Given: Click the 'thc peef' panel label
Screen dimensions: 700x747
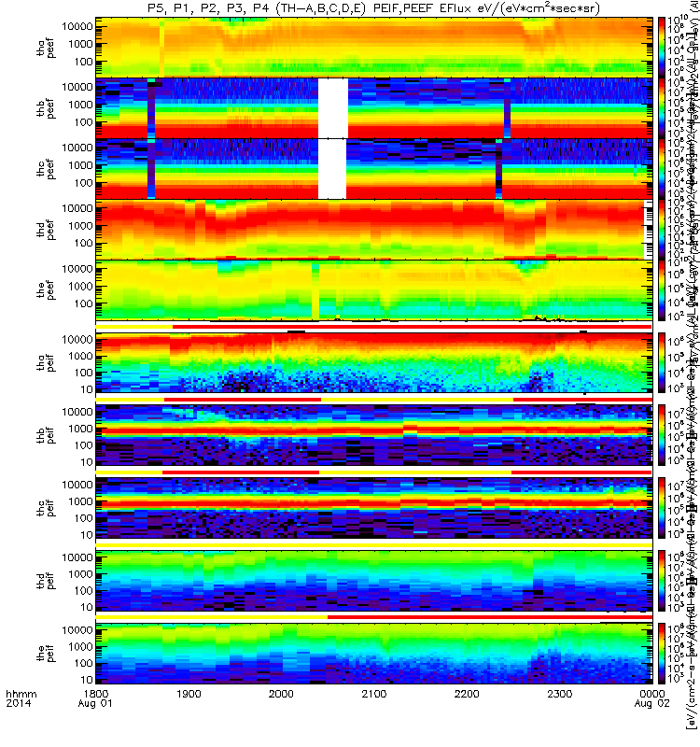Looking at the screenshot, I should pos(46,169).
